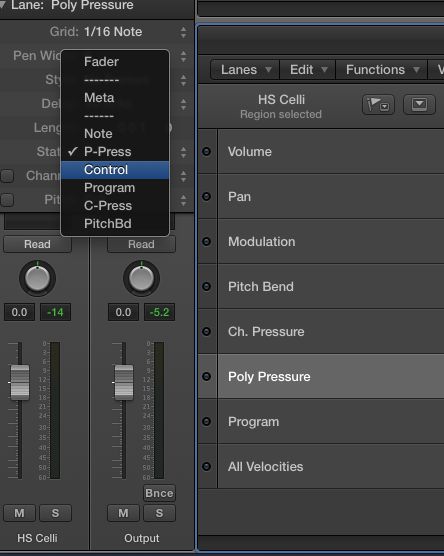Choose Meta in the popup menu

click(115, 98)
